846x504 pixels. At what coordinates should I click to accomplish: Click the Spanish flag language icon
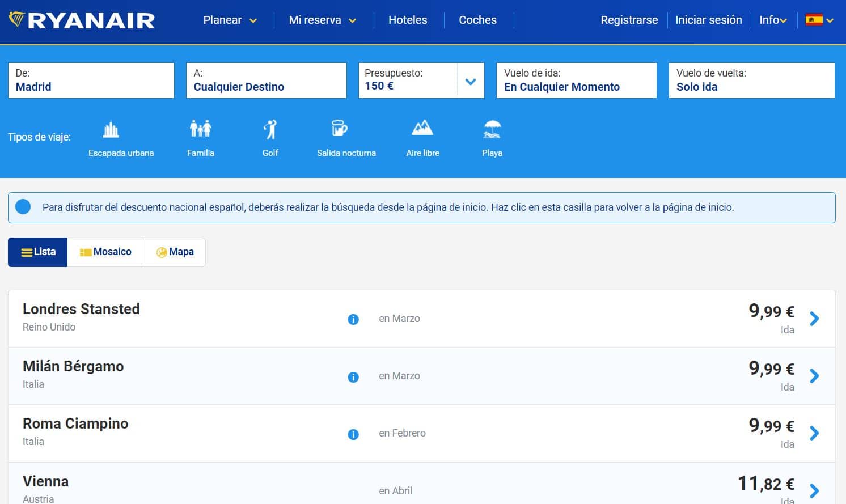pyautogui.click(x=814, y=20)
